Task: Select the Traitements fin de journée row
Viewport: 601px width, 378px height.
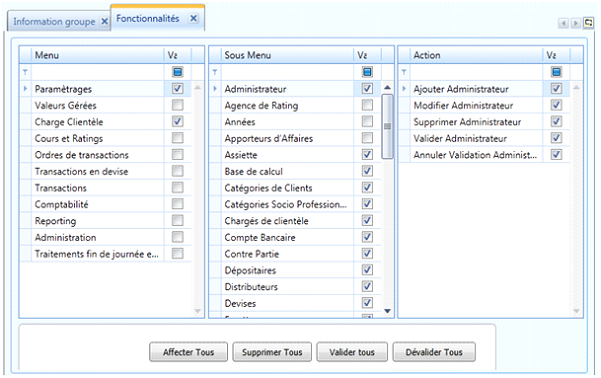Action: (x=106, y=254)
